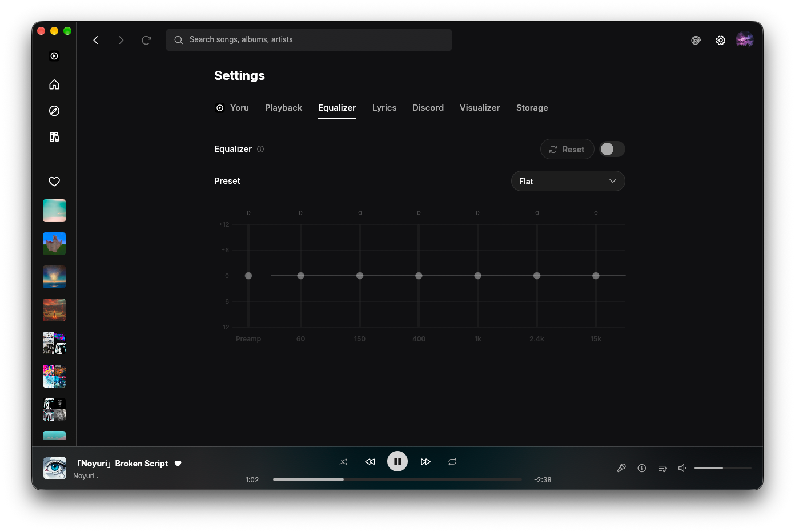The width and height of the screenshot is (795, 532).
Task: Switch to the Storage tab
Action: click(532, 108)
